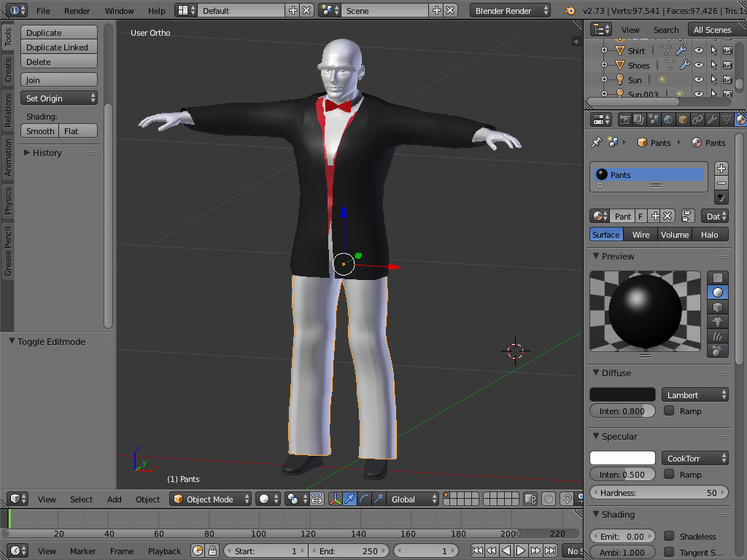This screenshot has height=560, width=747.
Task: Open the Render menu
Action: [77, 11]
